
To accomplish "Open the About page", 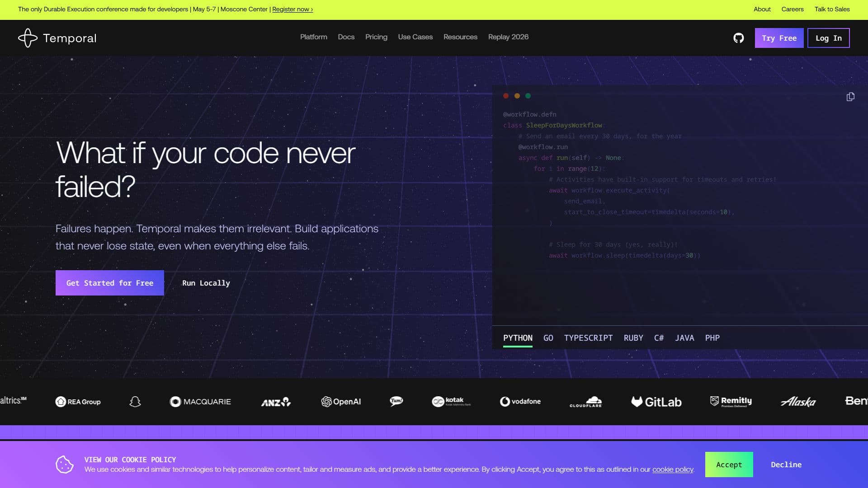I will point(762,9).
